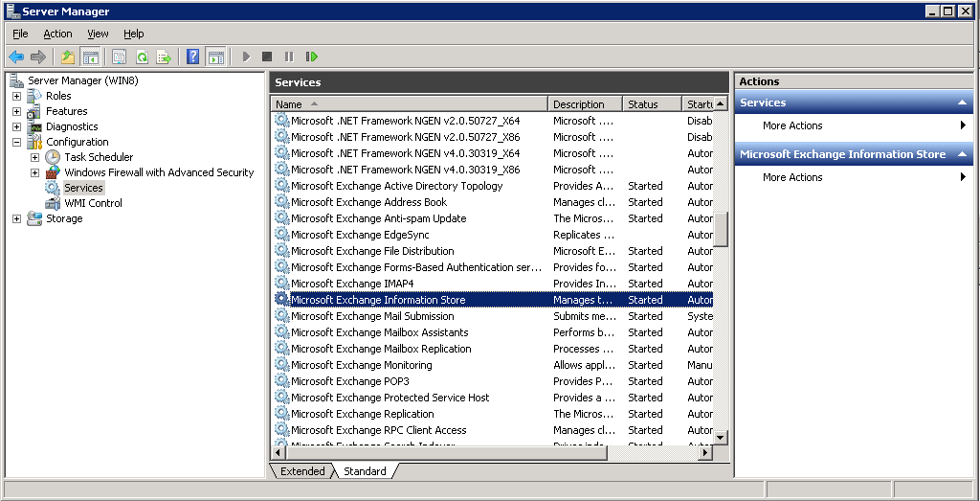Click the vertical scrollbar down arrow
The width and height of the screenshot is (980, 501).
click(x=721, y=437)
